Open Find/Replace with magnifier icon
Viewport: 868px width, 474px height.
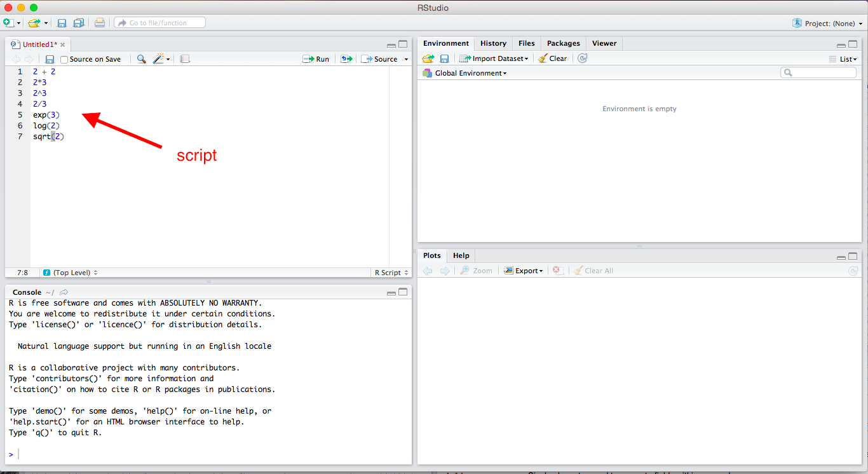[141, 59]
